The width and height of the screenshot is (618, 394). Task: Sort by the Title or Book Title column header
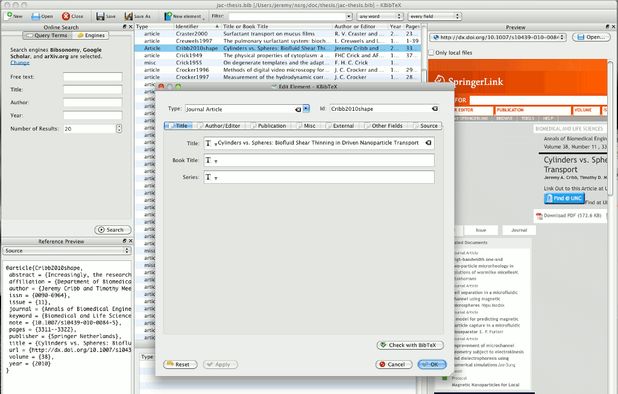(x=277, y=26)
